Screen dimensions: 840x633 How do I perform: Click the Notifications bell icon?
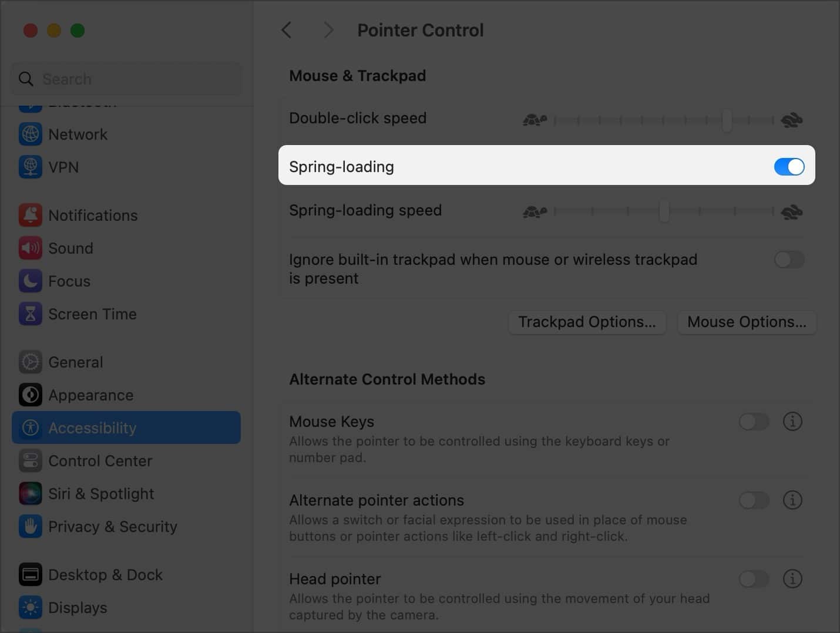click(x=30, y=216)
